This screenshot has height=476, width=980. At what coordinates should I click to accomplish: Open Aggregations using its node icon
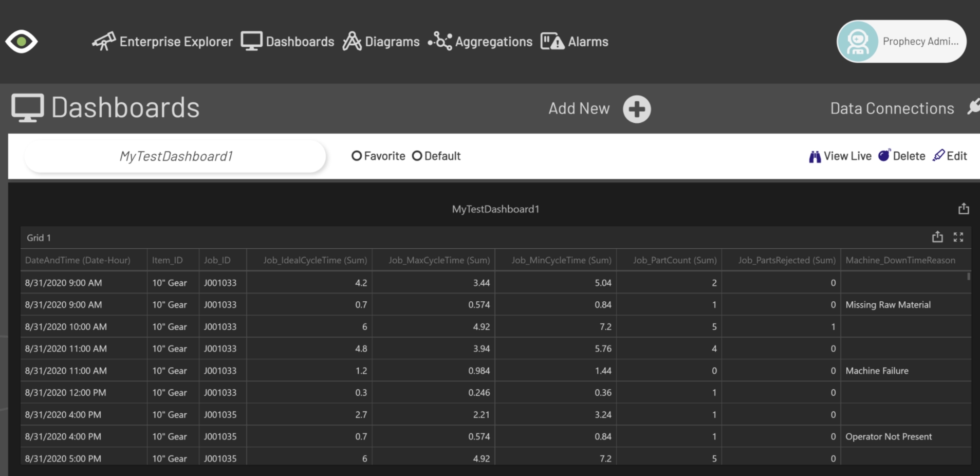[439, 41]
